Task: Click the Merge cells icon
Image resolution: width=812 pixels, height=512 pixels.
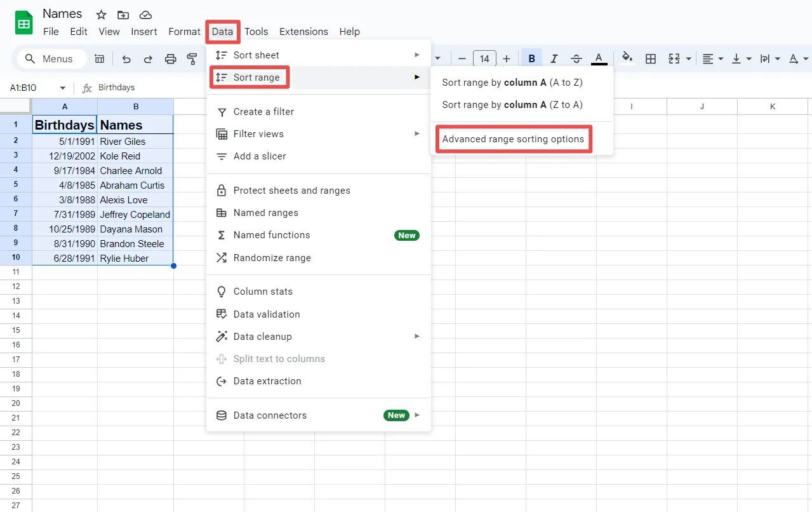Action: coord(675,58)
